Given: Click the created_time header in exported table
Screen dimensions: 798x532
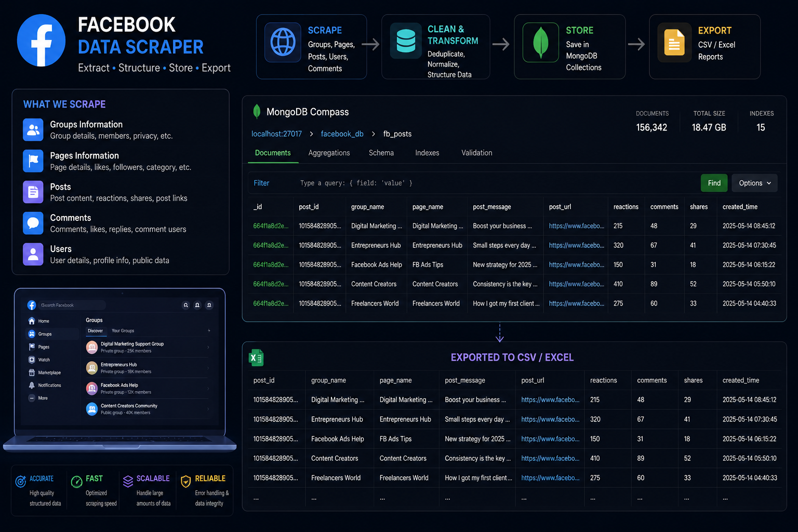Looking at the screenshot, I should coord(741,380).
